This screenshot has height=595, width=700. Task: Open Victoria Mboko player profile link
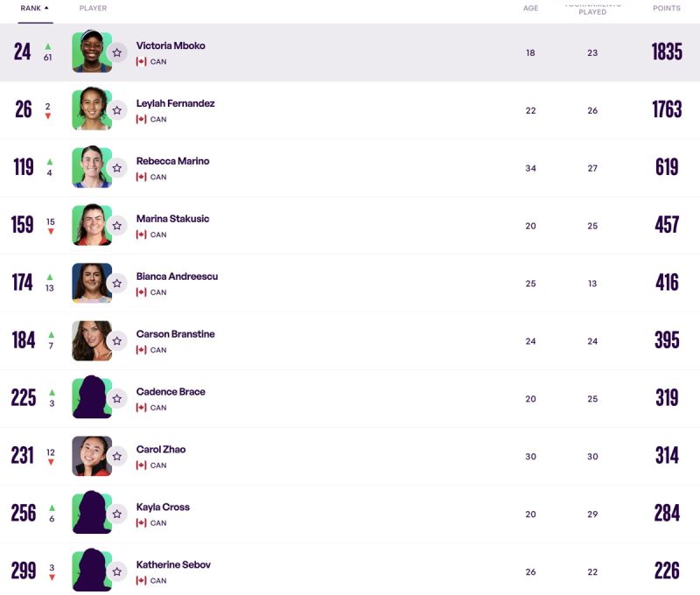pyautogui.click(x=171, y=45)
